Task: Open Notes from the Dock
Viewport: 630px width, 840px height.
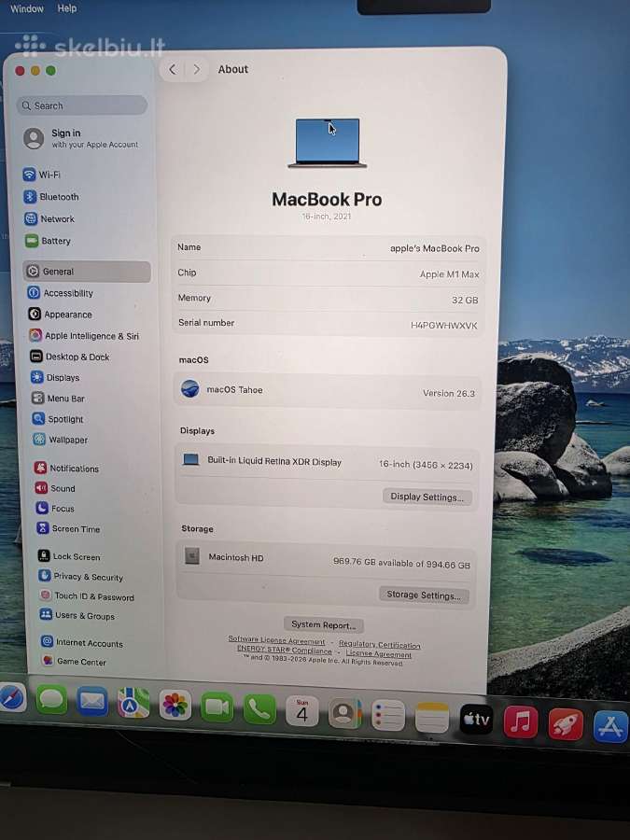Action: pyautogui.click(x=432, y=718)
